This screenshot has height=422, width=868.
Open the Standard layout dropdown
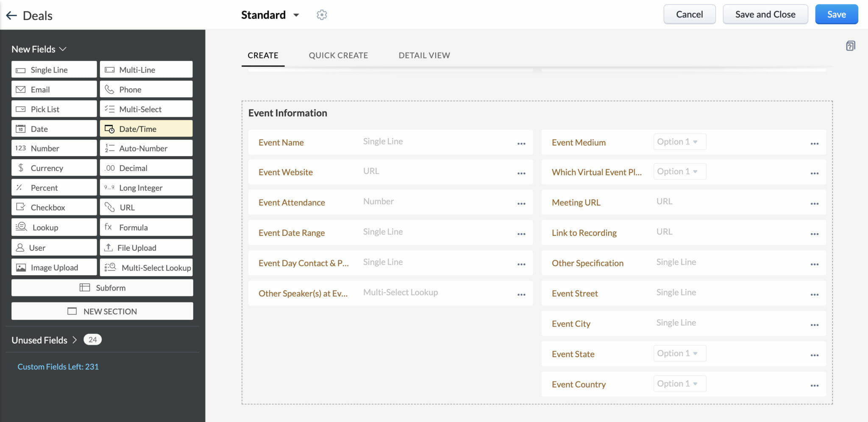click(271, 14)
